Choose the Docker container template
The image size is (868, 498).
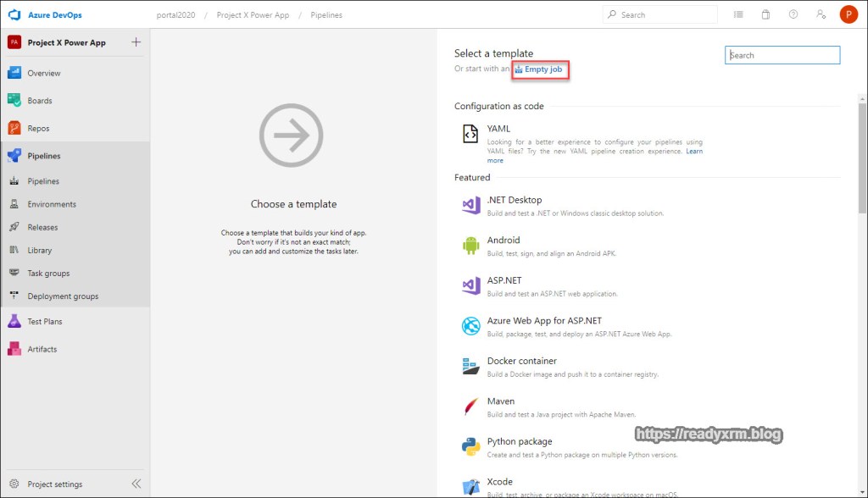521,361
